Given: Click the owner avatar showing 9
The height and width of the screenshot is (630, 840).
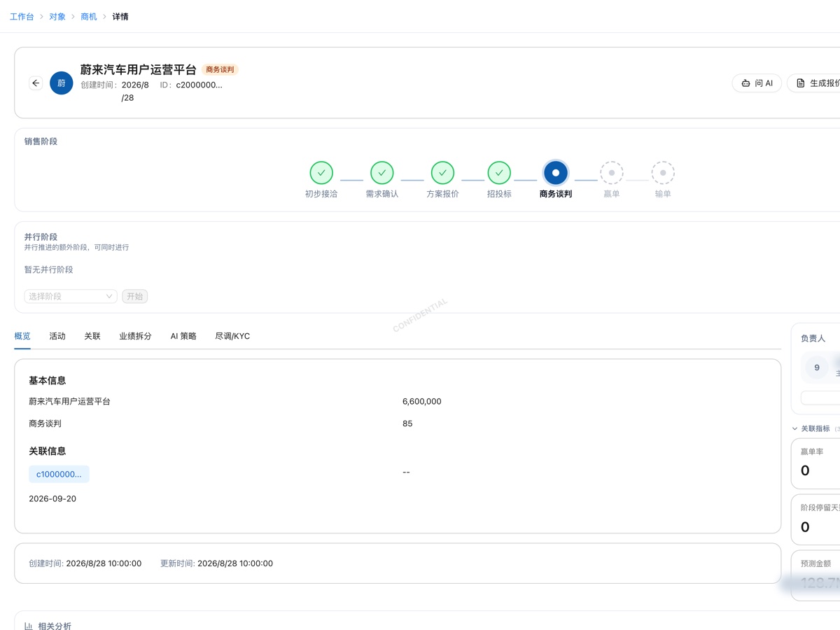Looking at the screenshot, I should click(x=817, y=367).
